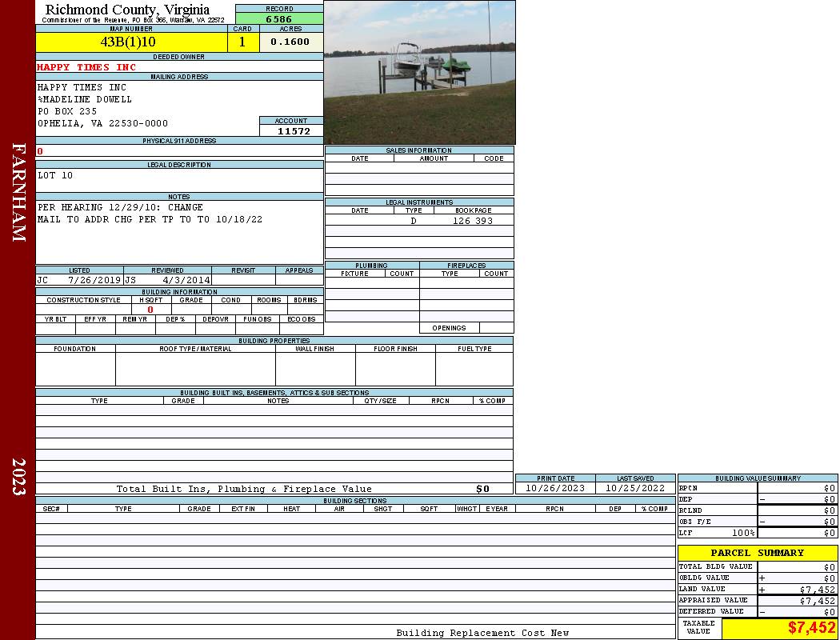Click the book/page 126 393 legal instrument entry
840x640 pixels.
(x=472, y=221)
